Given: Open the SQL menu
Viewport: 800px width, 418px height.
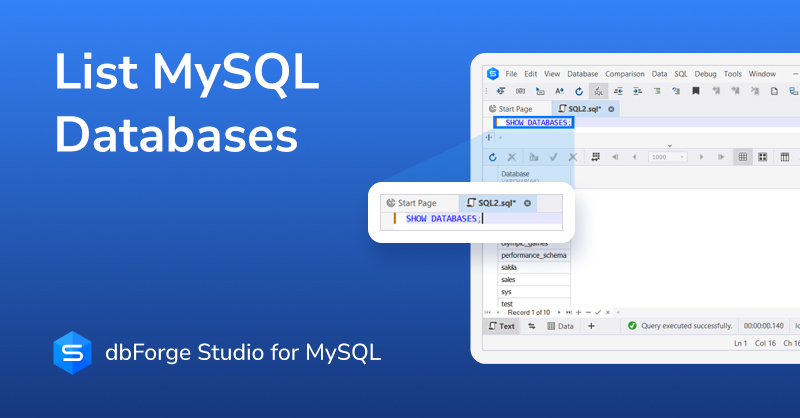Looking at the screenshot, I should click(681, 74).
